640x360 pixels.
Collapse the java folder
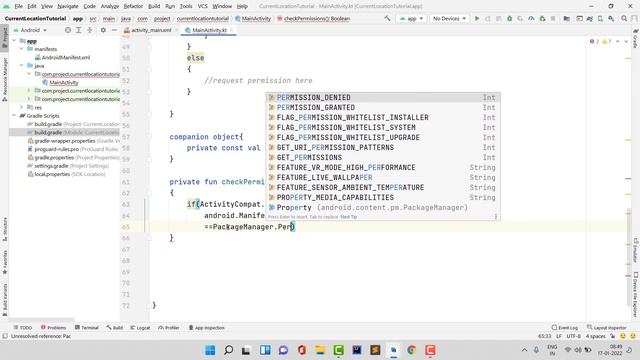[x=21, y=65]
